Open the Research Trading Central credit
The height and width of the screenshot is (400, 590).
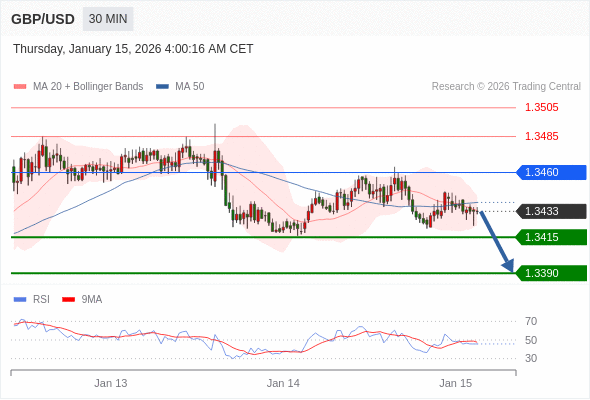pyautogui.click(x=506, y=87)
